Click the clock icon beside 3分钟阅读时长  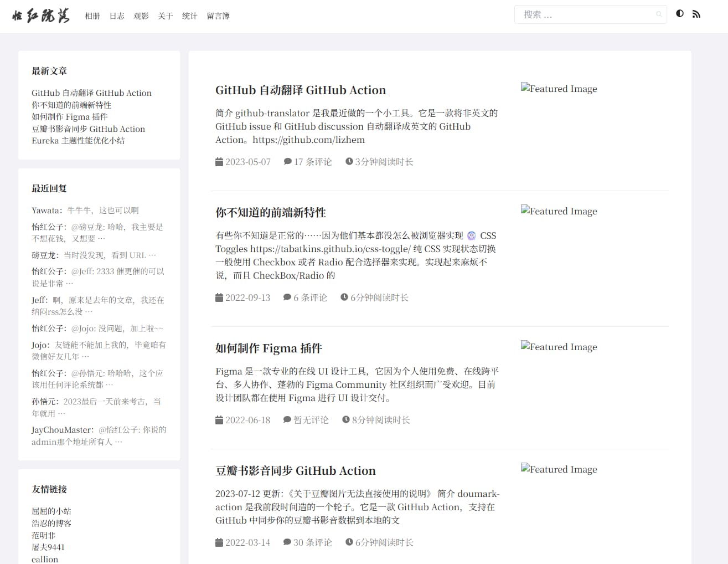349,162
